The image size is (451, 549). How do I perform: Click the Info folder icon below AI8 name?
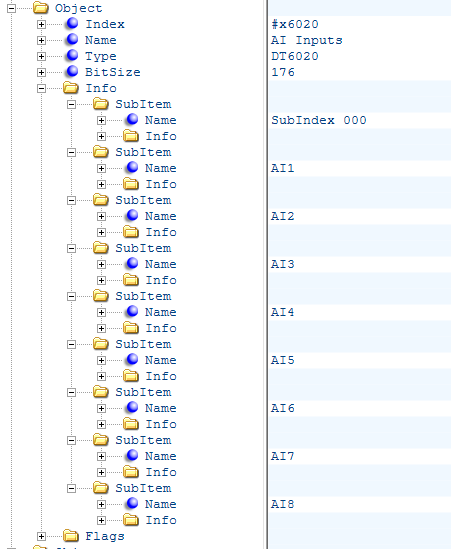(131, 519)
